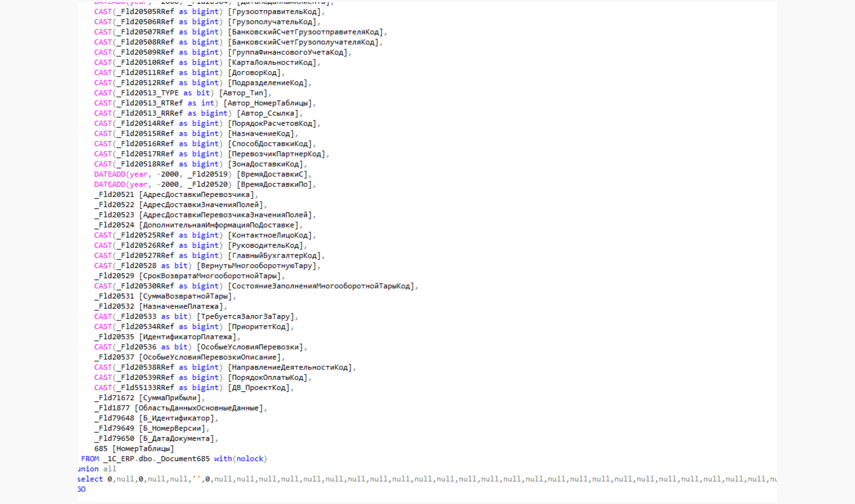Click the _Fld20513_TYPE field name
Viewport: 855px width, 504px height.
pyautogui.click(x=148, y=93)
